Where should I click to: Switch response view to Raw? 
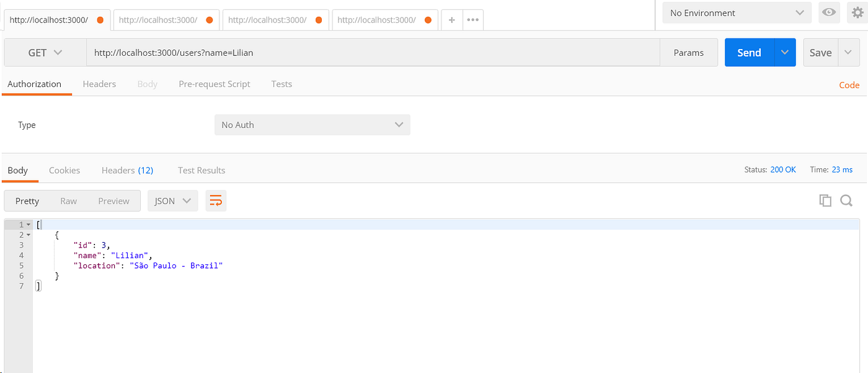[68, 200]
